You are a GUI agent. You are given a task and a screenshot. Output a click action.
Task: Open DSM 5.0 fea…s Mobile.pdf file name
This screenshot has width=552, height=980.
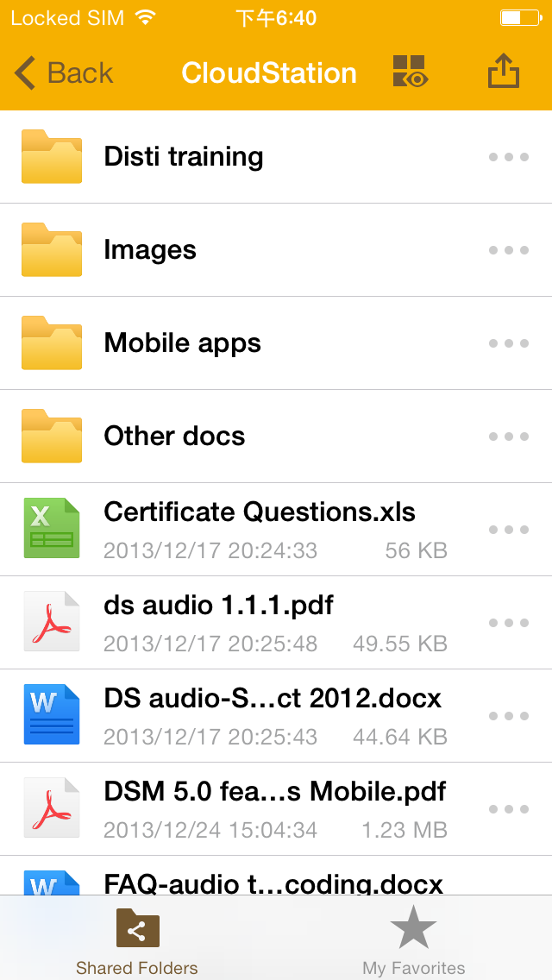[275, 792]
